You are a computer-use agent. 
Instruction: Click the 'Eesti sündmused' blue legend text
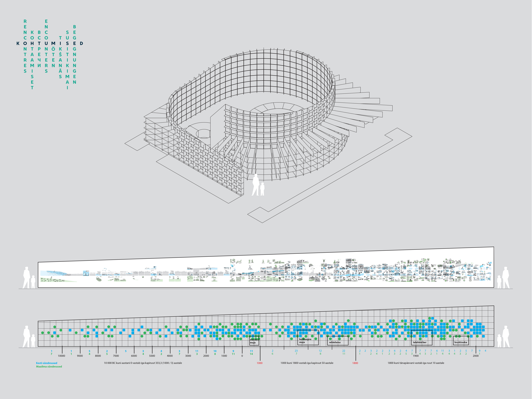tap(47, 363)
